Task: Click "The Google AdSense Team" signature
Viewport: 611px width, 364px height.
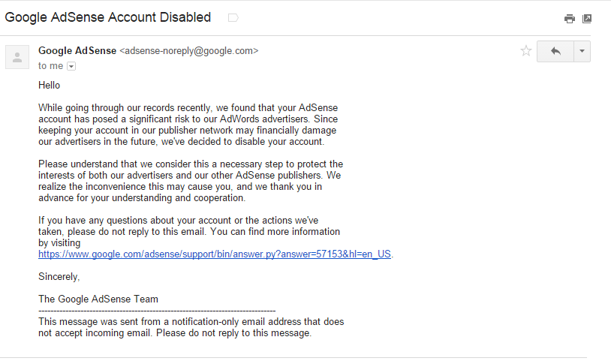Action: 98,299
